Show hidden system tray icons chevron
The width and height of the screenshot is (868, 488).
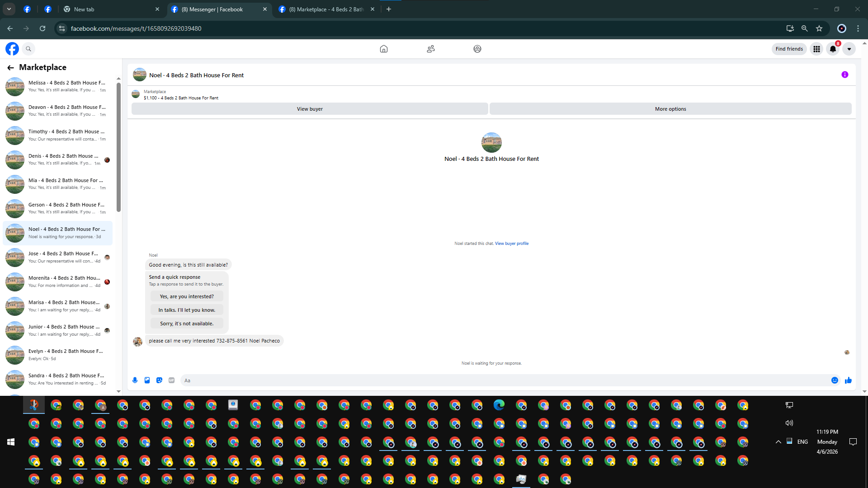[778, 442]
